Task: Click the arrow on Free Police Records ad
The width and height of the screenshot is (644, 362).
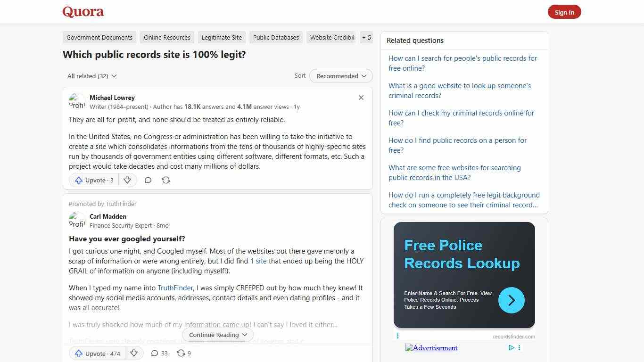Action: coord(511,300)
